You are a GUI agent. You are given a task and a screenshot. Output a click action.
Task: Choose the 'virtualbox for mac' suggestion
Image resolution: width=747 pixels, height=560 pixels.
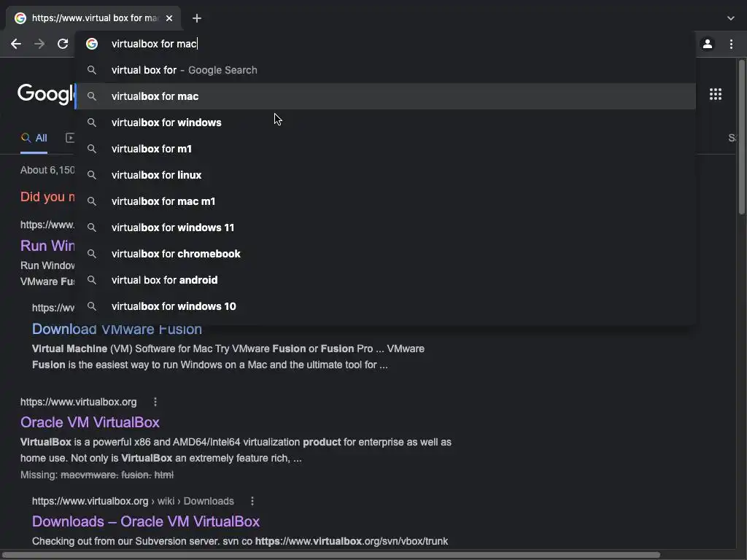pyautogui.click(x=386, y=96)
